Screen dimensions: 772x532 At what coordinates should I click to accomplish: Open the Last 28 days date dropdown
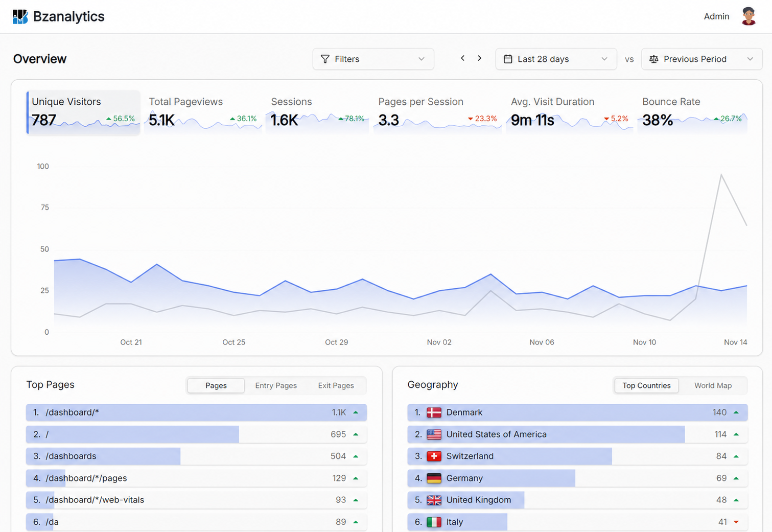click(556, 59)
